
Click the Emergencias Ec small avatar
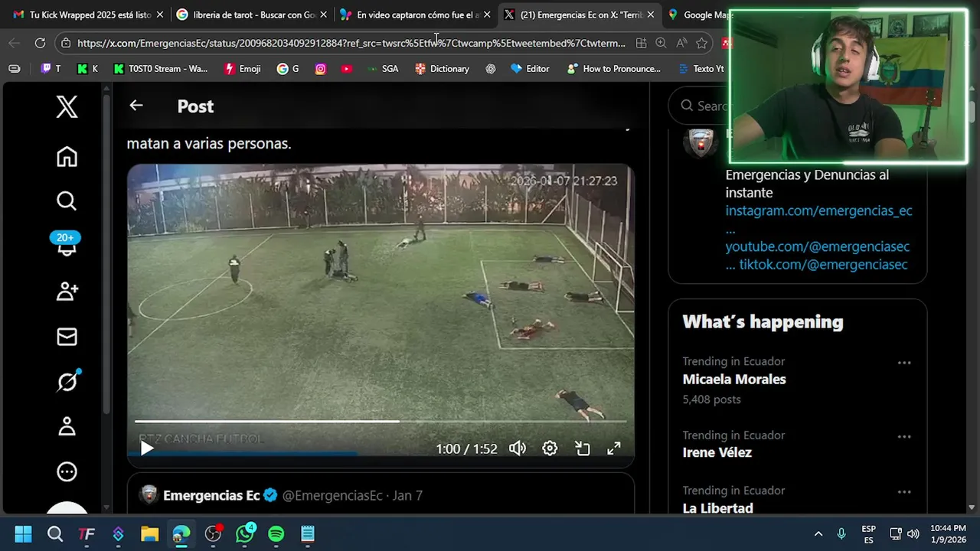click(x=149, y=495)
